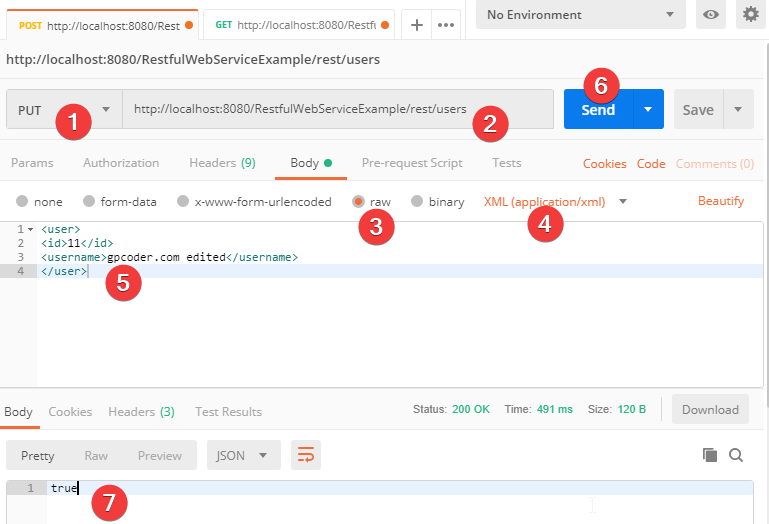Open XML (application/xml) content type dropdown

point(555,202)
